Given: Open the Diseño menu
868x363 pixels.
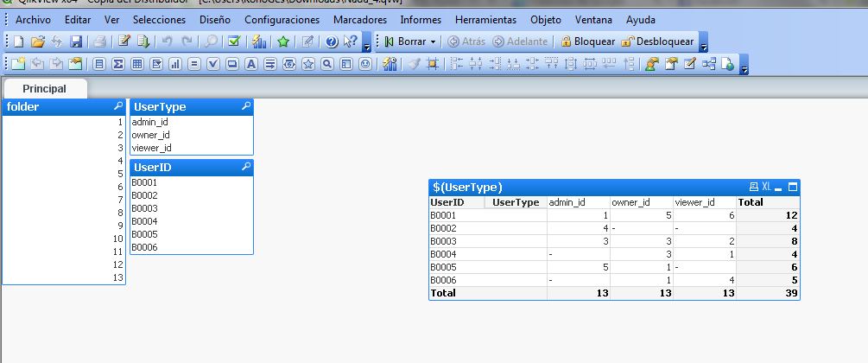Looking at the screenshot, I should (215, 20).
